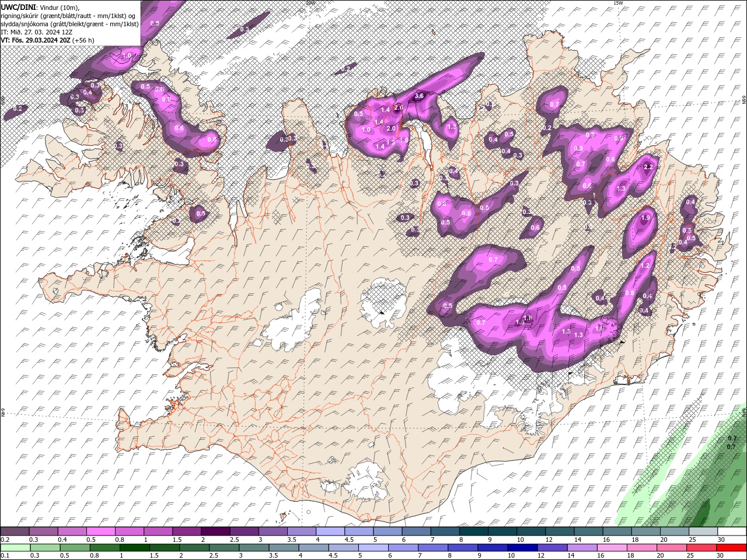Click the '0.4' label on the snow scale
Viewport: 747px width, 560px height.
[x=62, y=540]
